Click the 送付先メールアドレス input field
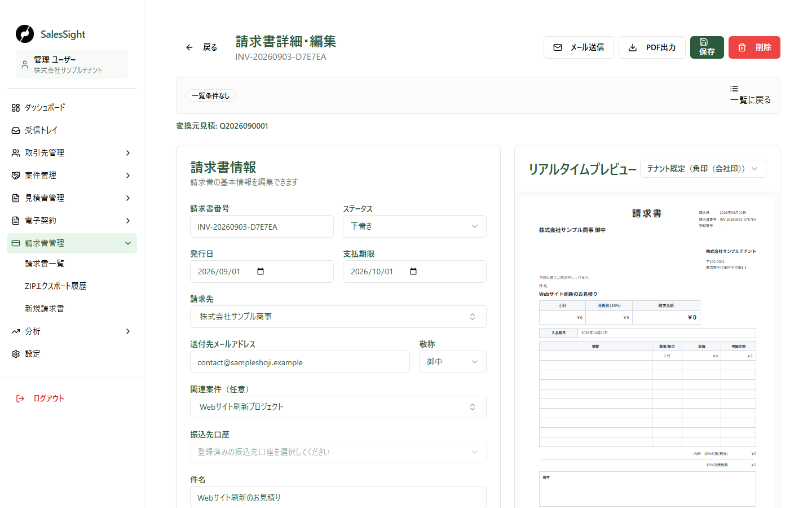The width and height of the screenshot is (812, 508). 300,362
